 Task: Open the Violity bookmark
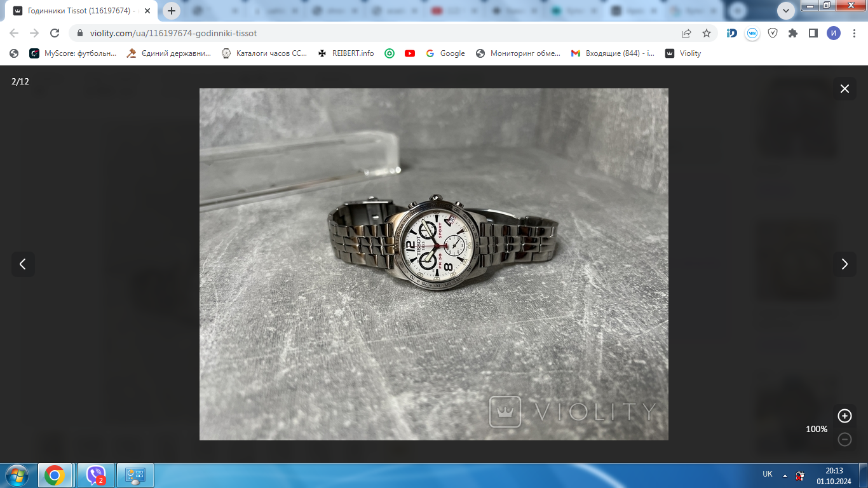pos(683,53)
